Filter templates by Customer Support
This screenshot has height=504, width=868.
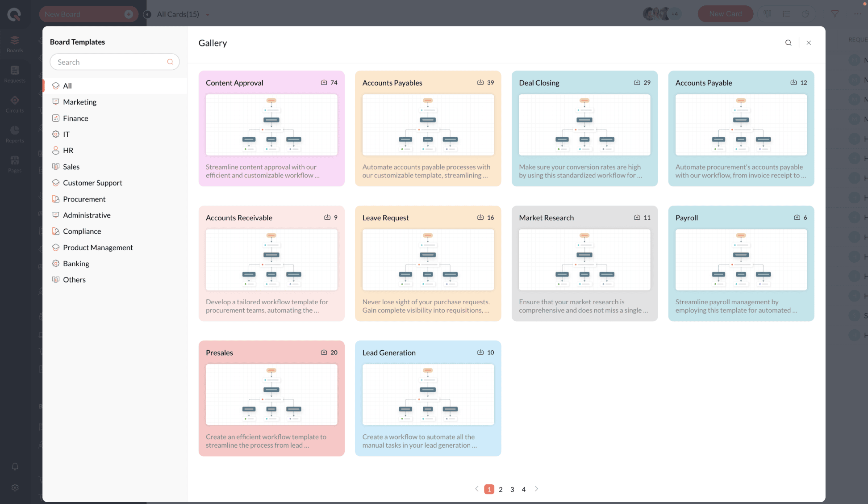point(92,183)
